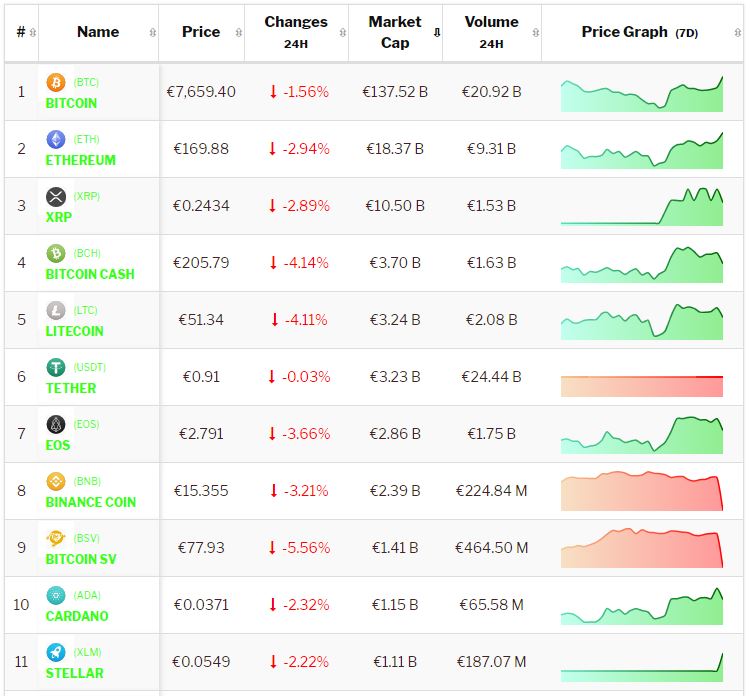Sort by Volume 24H column header

[x=491, y=32]
